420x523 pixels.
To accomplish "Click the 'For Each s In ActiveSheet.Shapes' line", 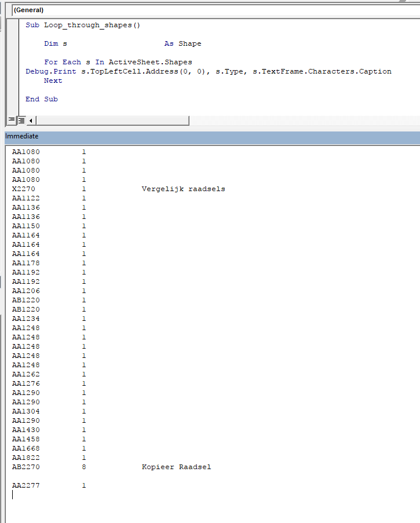I will 118,62.
